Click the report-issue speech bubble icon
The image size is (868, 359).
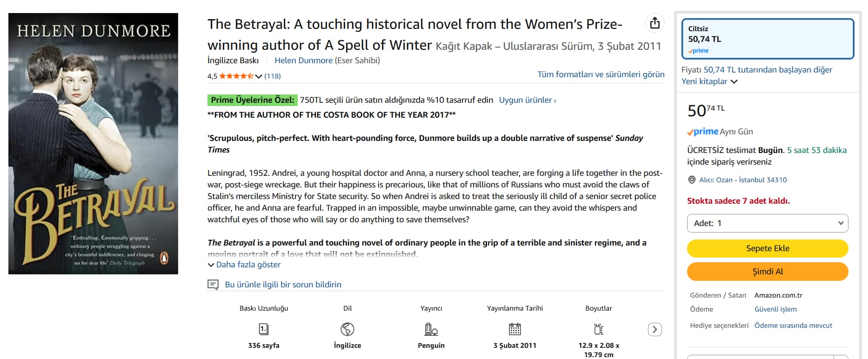click(x=213, y=285)
